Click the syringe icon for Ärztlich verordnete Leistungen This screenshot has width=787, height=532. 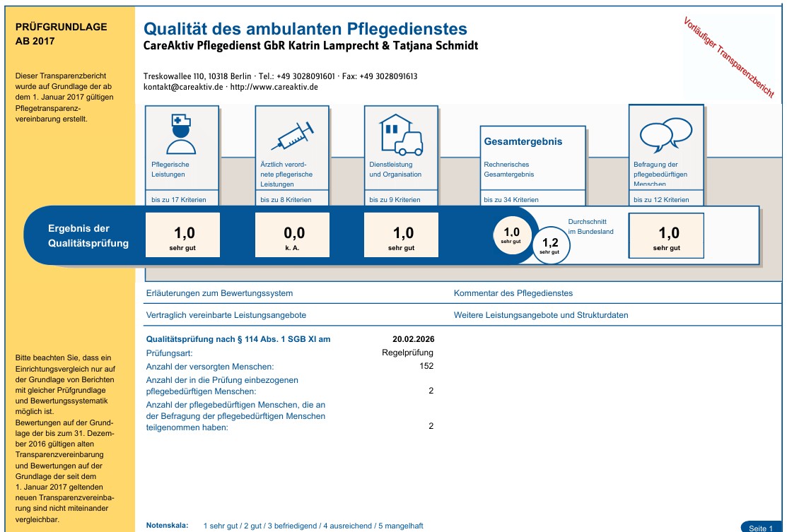(291, 134)
